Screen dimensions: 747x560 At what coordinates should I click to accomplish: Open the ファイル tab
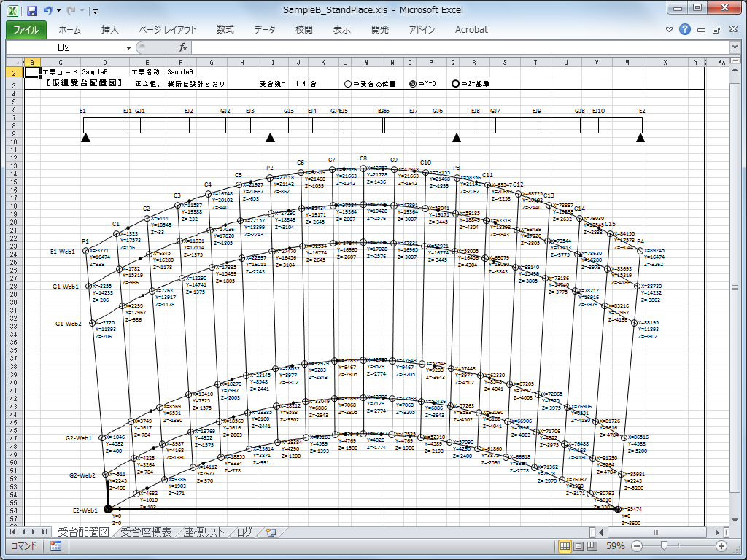26,30
